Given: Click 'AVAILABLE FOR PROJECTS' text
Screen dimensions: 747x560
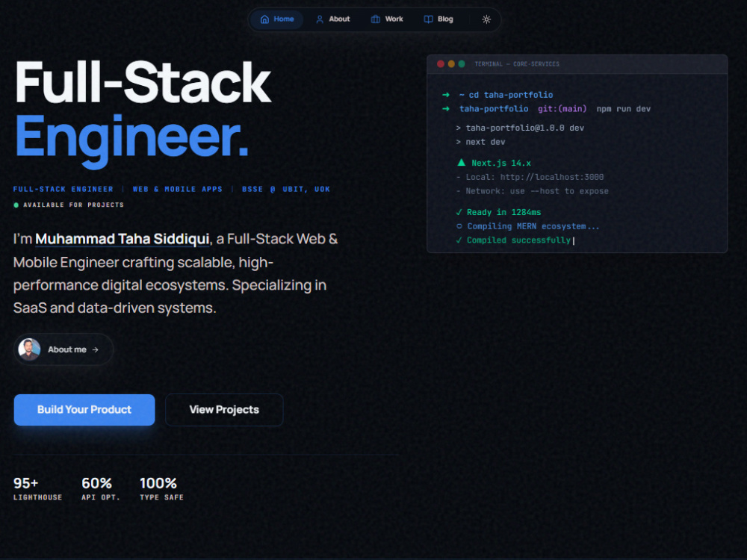Looking at the screenshot, I should pos(73,205).
